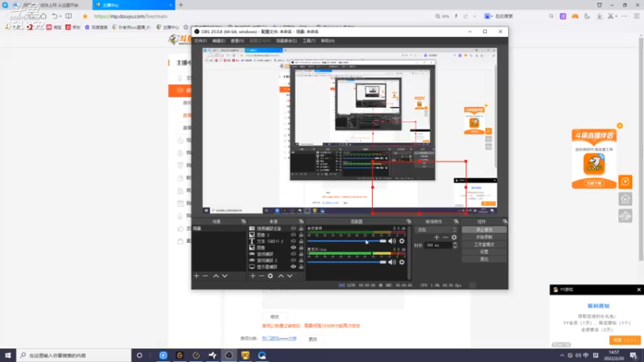Move source up in Sources panel
The width and height of the screenshot is (644, 362).
[x=281, y=276]
